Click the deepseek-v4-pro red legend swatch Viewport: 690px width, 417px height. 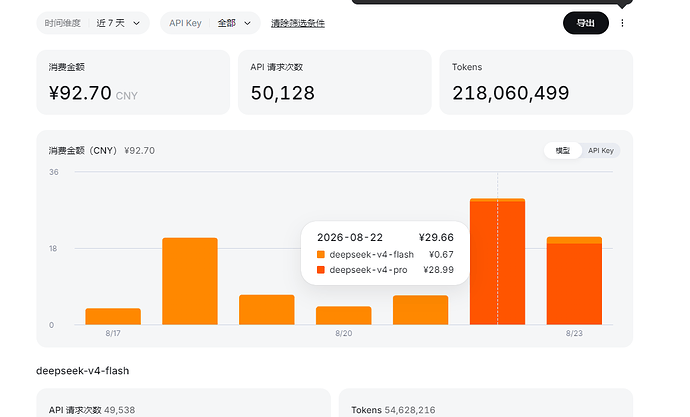point(321,270)
